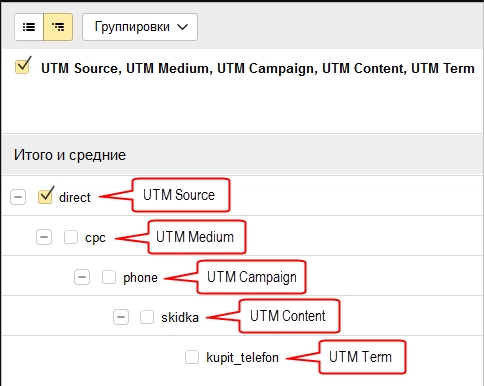Collapse the phone tree node
The image size is (484, 386).
click(82, 277)
